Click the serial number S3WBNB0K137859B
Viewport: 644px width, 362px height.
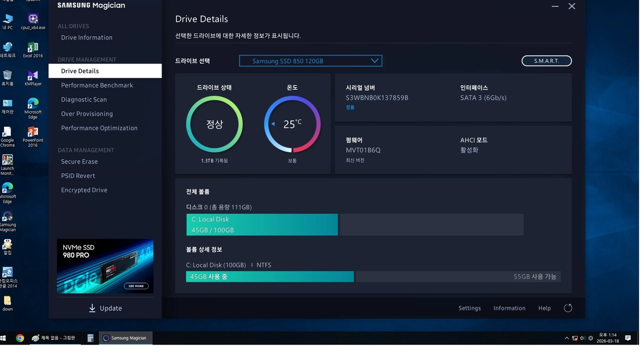377,98
